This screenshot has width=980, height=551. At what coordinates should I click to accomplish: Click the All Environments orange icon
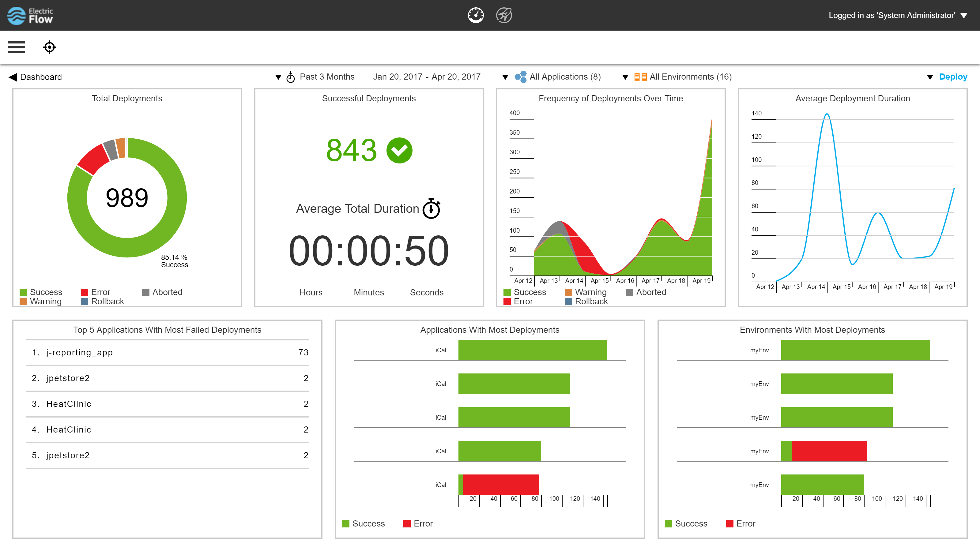640,77
